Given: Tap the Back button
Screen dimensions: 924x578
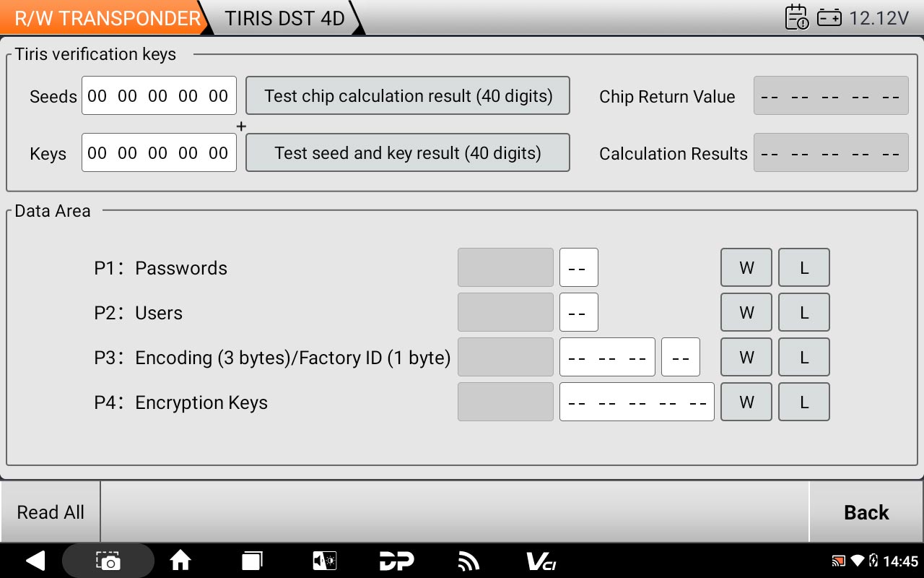Looking at the screenshot, I should [866, 512].
